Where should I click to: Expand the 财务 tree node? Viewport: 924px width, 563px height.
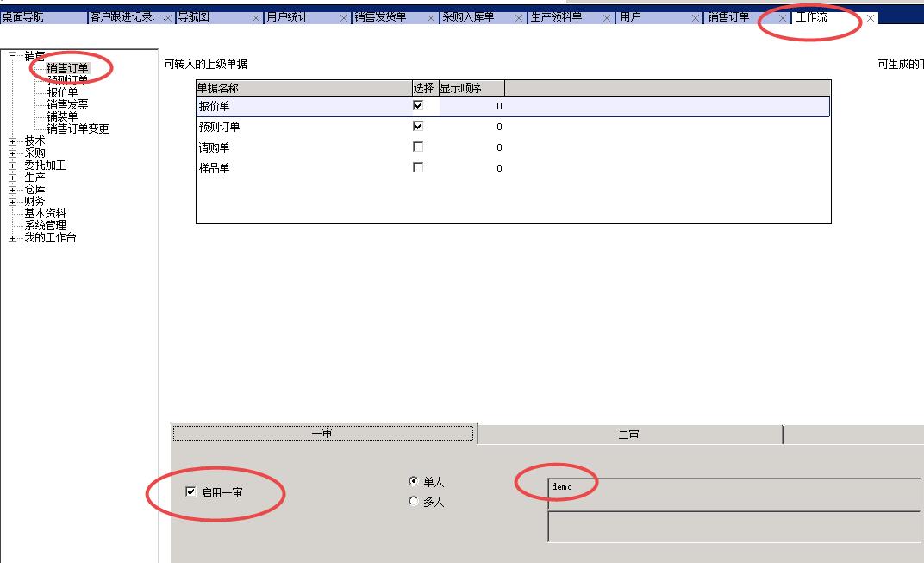pos(11,200)
